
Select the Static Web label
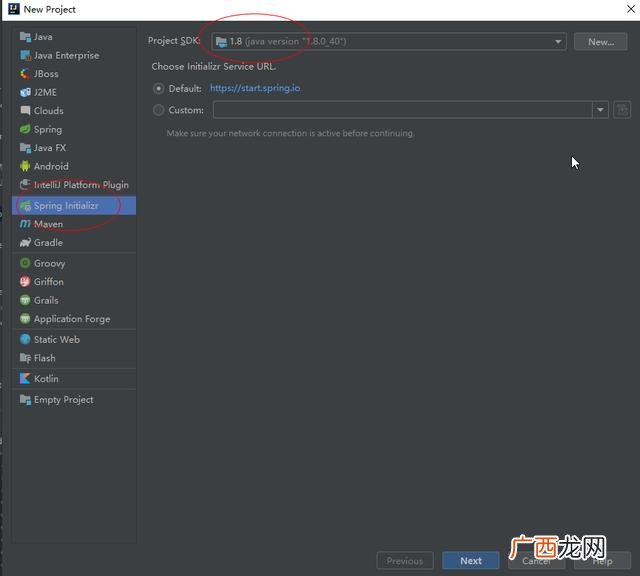(57, 339)
